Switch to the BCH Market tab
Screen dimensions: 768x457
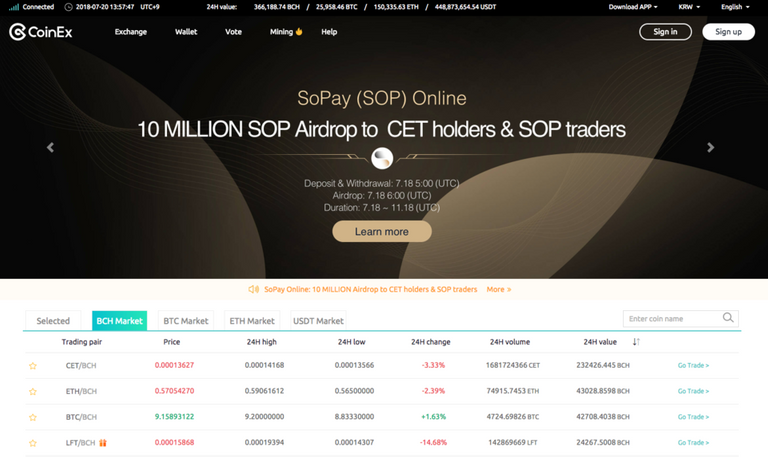[x=120, y=321]
